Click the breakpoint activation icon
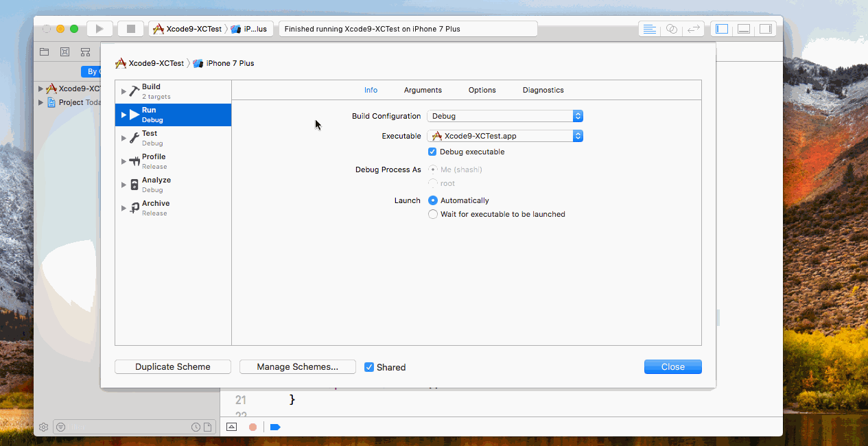Image resolution: width=868 pixels, height=446 pixels. (x=275, y=427)
